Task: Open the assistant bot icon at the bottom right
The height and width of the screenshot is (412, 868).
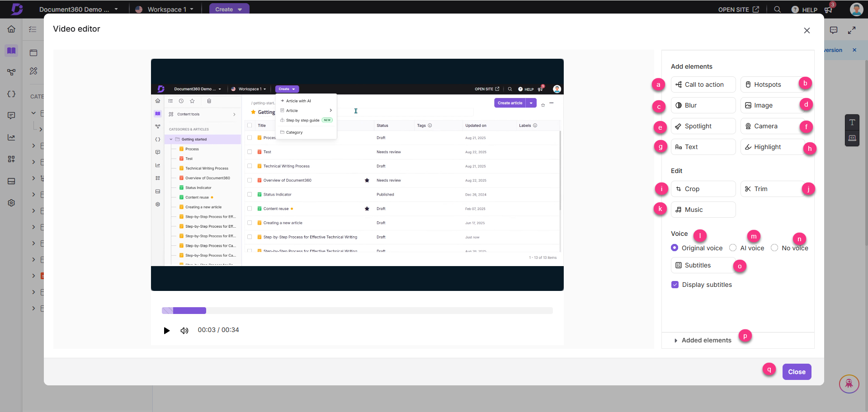Action: (849, 384)
